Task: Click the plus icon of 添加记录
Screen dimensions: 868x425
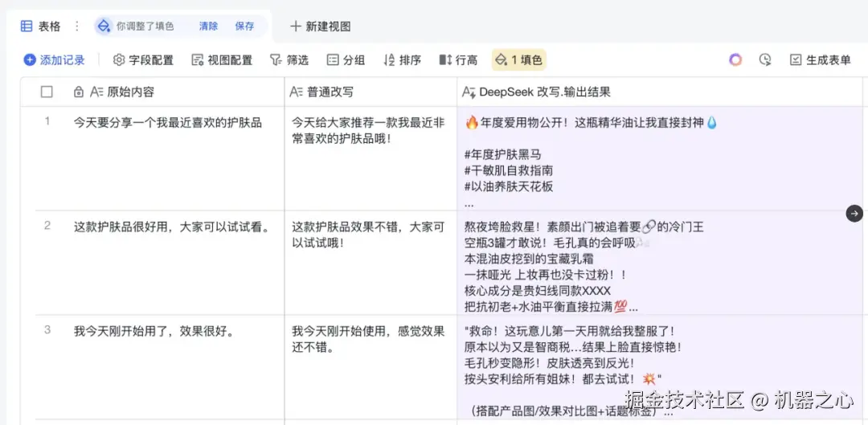Action: tap(30, 59)
